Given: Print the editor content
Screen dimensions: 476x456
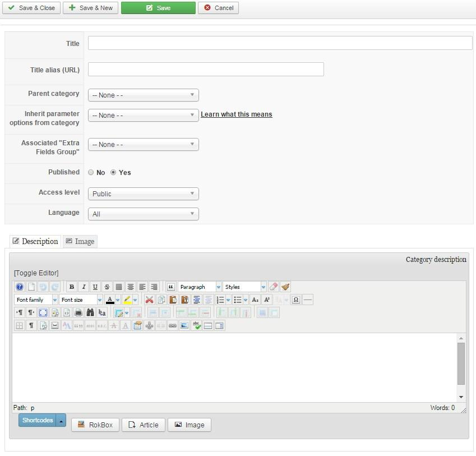Looking at the screenshot, I should point(78,313).
